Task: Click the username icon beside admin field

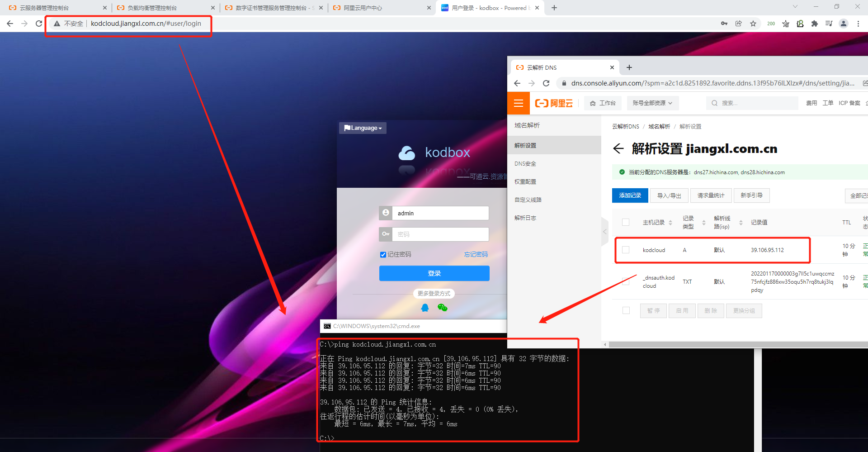Action: point(386,213)
